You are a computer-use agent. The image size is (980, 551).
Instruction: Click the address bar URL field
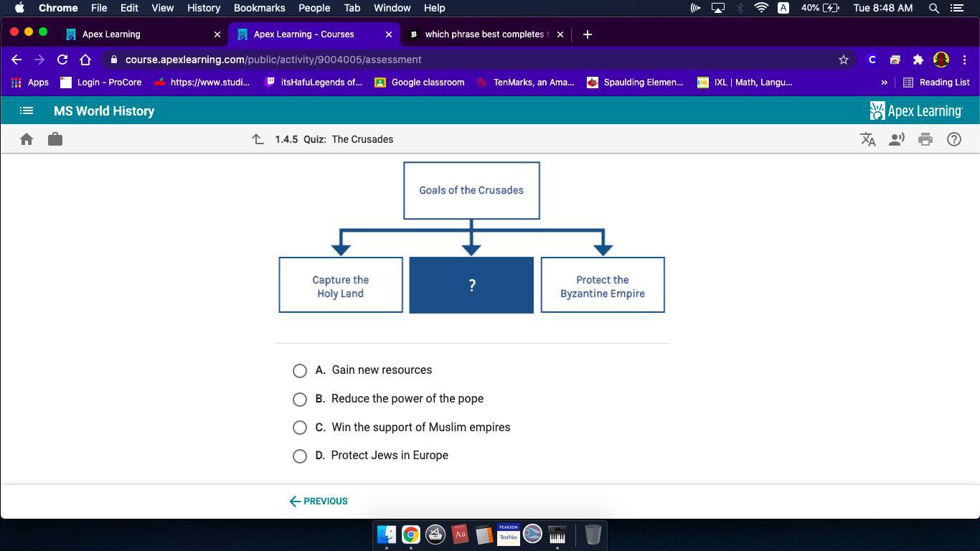coord(473,60)
